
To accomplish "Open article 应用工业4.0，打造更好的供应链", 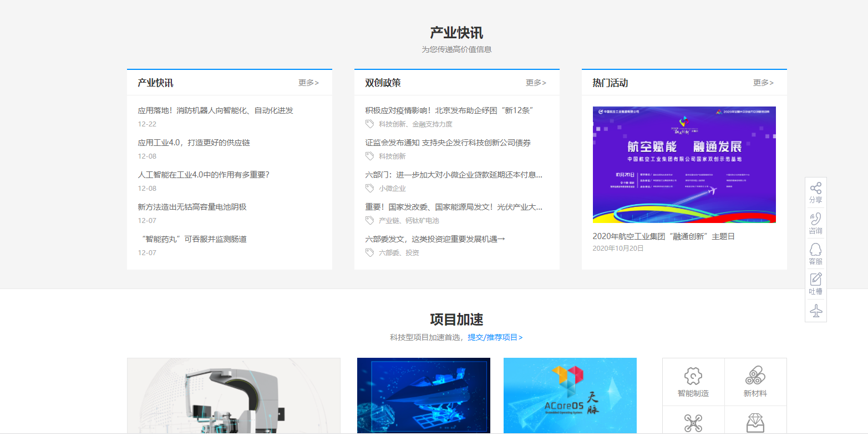I will pos(194,143).
